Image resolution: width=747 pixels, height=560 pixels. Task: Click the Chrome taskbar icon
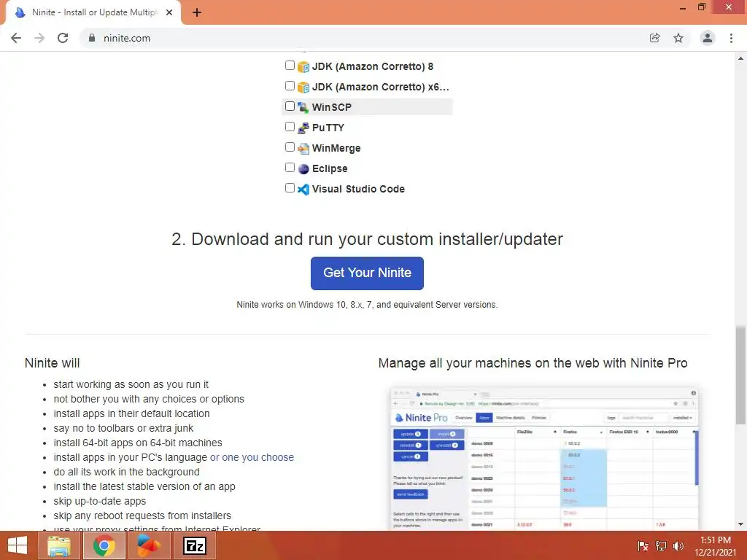click(x=104, y=545)
